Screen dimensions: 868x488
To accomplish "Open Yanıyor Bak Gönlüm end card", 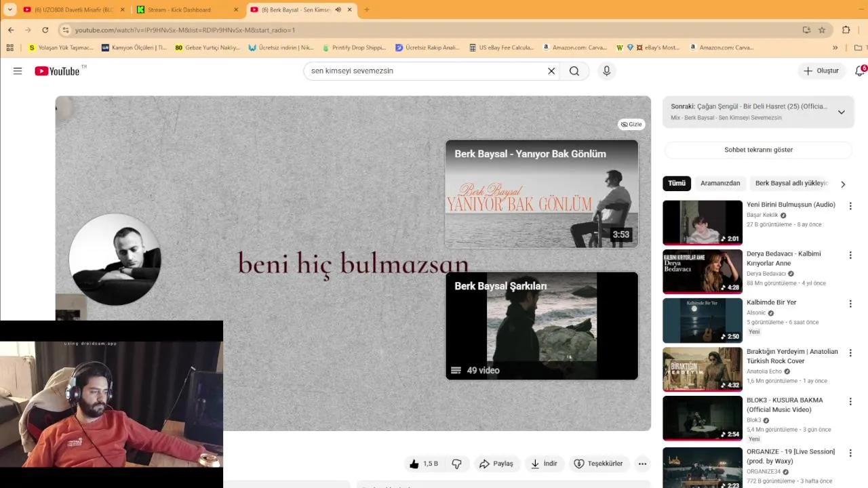I will point(542,194).
